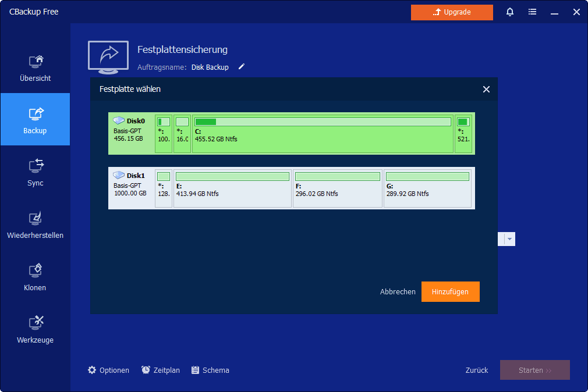Go to Wiederherstellen in sidebar

[35, 224]
